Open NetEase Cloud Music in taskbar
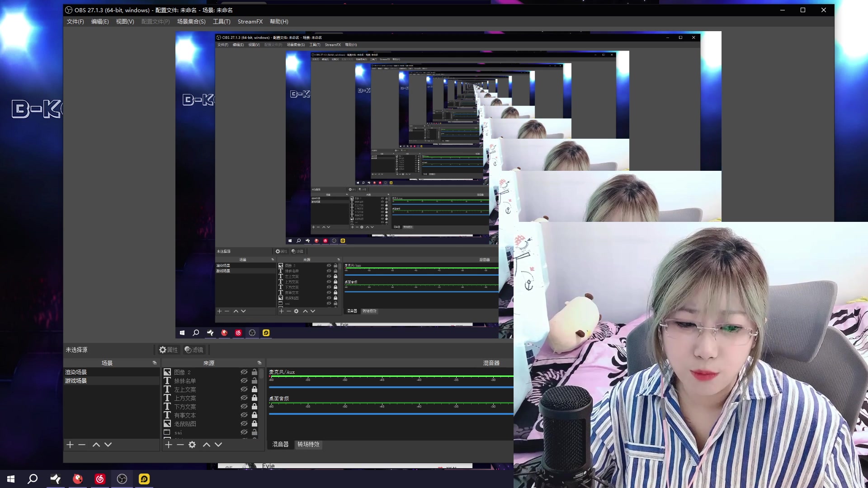This screenshot has width=868, height=488. click(x=100, y=479)
